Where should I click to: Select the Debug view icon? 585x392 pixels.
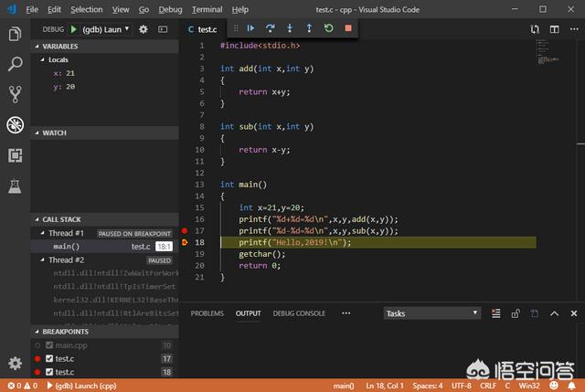(15, 125)
